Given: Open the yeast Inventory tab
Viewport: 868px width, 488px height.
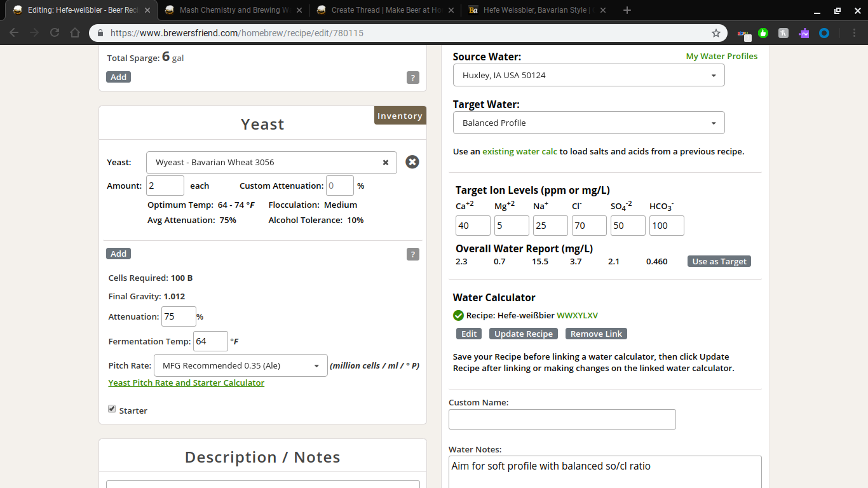Looking at the screenshot, I should pyautogui.click(x=400, y=116).
